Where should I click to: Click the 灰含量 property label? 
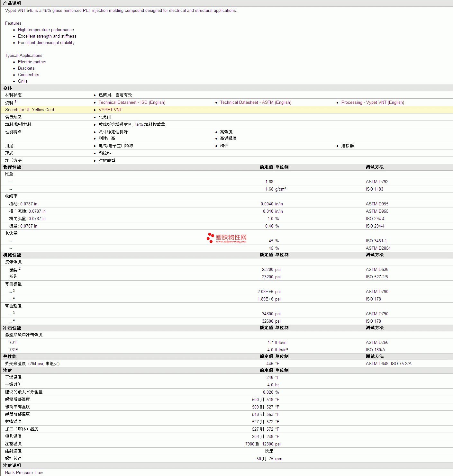tap(11, 233)
